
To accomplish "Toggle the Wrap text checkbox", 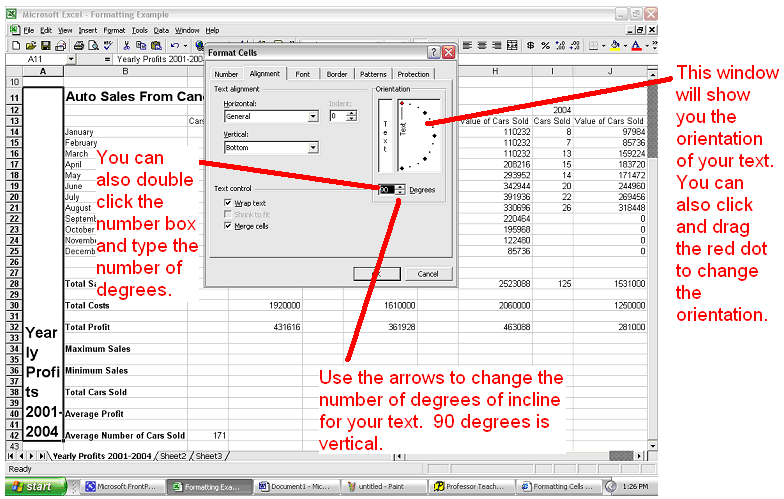I will tap(228, 203).
